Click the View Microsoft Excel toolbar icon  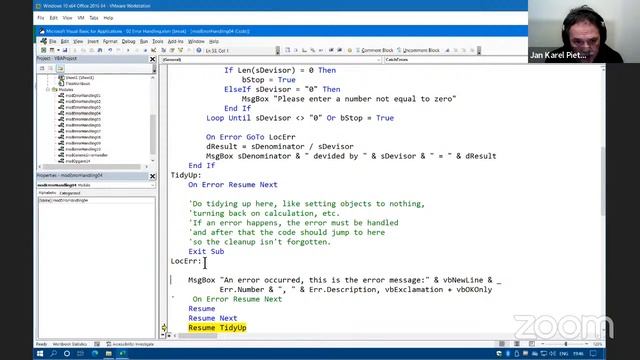pyautogui.click(x=43, y=50)
